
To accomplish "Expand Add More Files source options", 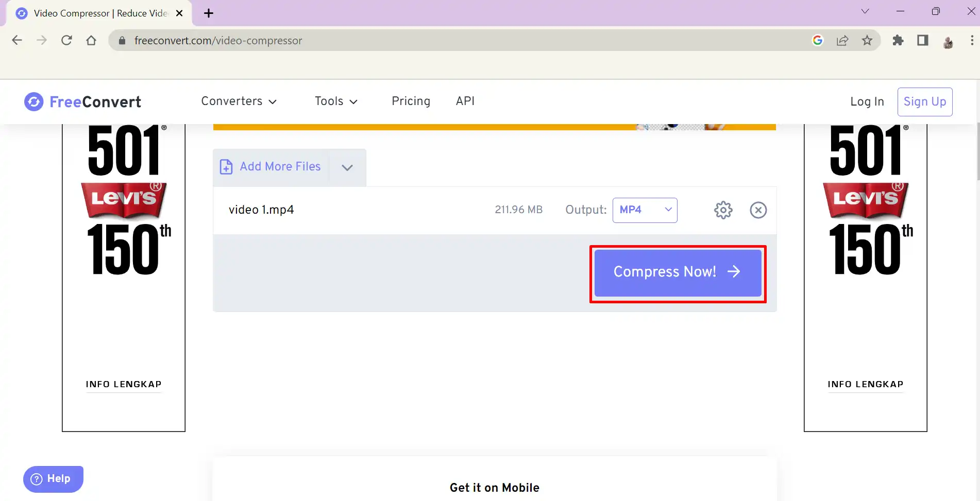I will pyautogui.click(x=347, y=167).
